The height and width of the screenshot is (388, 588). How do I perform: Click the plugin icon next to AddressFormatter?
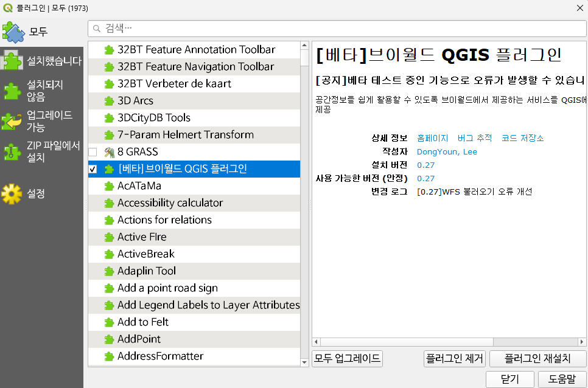pos(109,356)
